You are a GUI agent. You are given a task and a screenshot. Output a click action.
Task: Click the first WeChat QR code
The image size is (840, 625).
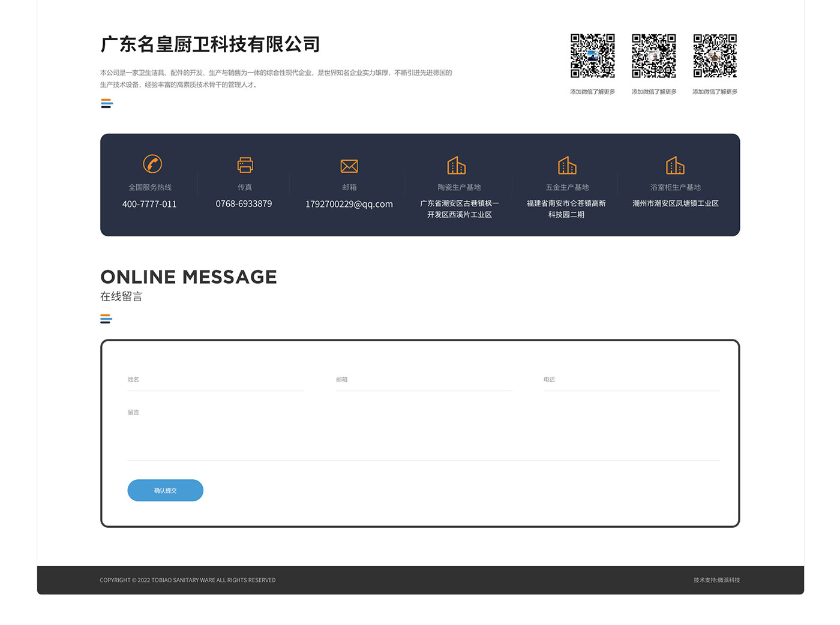(592, 56)
